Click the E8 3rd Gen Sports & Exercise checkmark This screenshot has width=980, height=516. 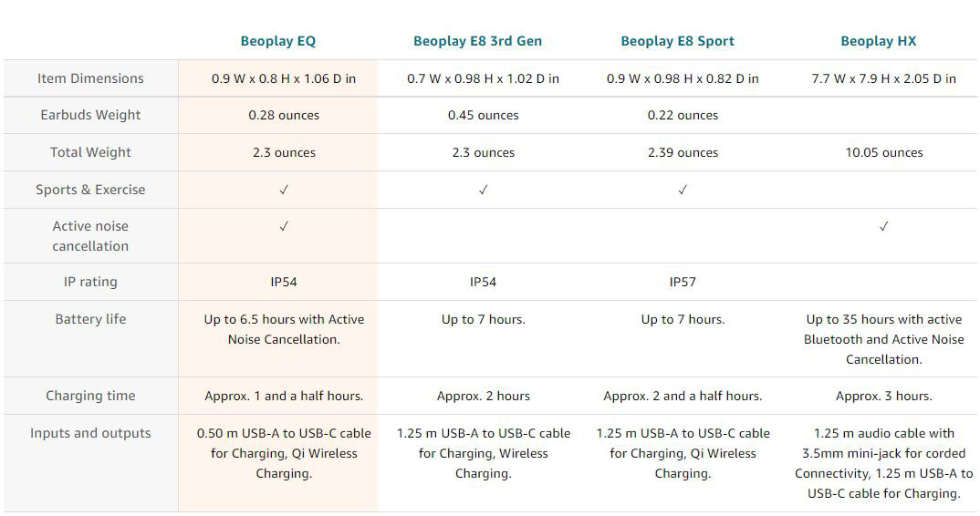[x=483, y=190]
